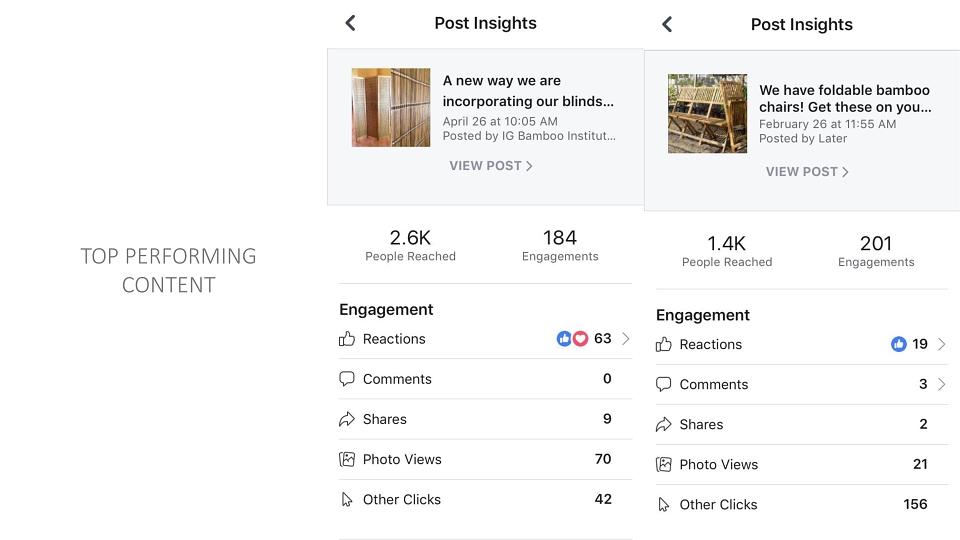Image resolution: width=960 pixels, height=540 pixels.
Task: Click the Comments speech bubble icon, left panel
Action: 347,379
